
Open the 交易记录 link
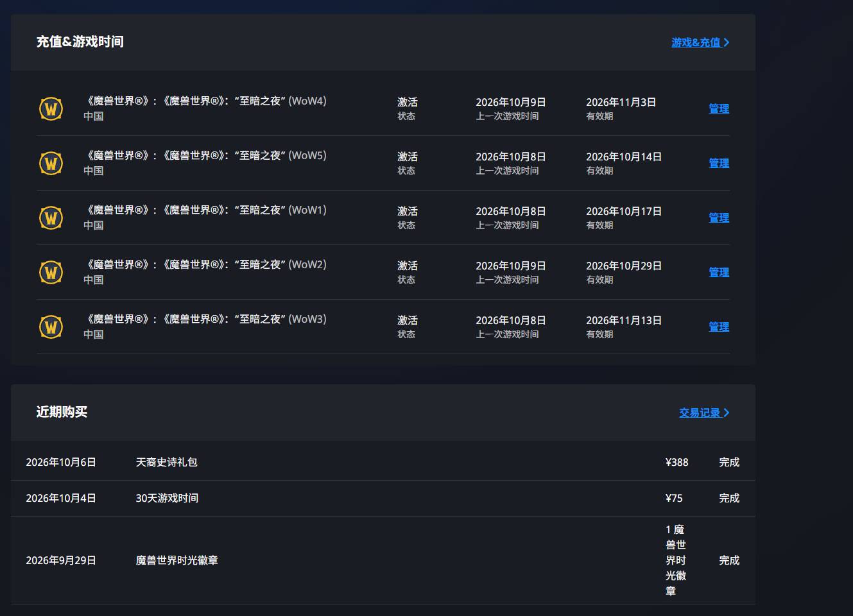tap(704, 413)
